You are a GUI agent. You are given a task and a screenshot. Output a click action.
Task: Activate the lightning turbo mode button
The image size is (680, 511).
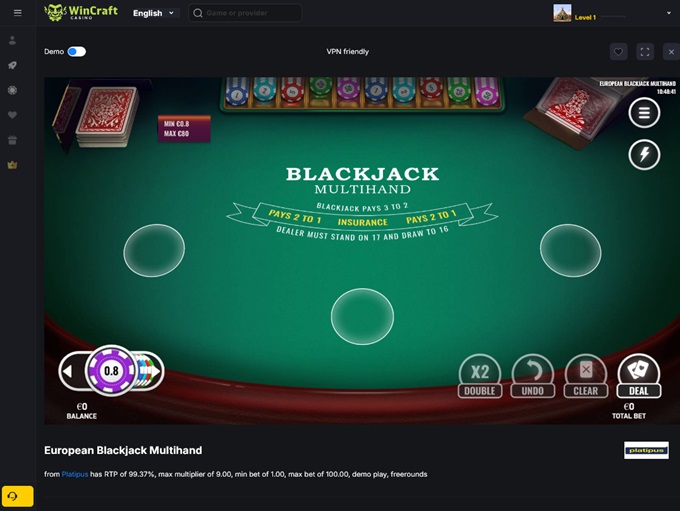point(644,154)
